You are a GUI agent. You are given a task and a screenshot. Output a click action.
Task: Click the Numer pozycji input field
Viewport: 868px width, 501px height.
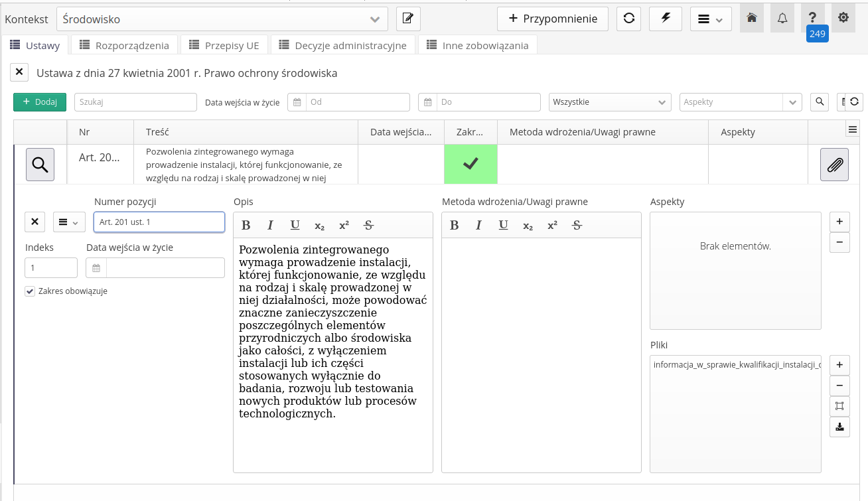tap(159, 222)
